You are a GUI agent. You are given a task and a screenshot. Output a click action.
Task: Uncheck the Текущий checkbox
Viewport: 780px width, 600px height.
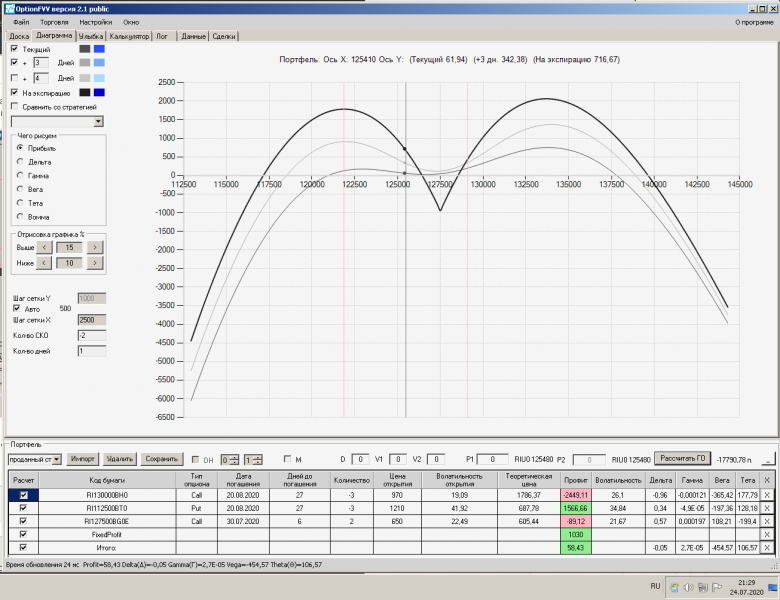(x=14, y=48)
